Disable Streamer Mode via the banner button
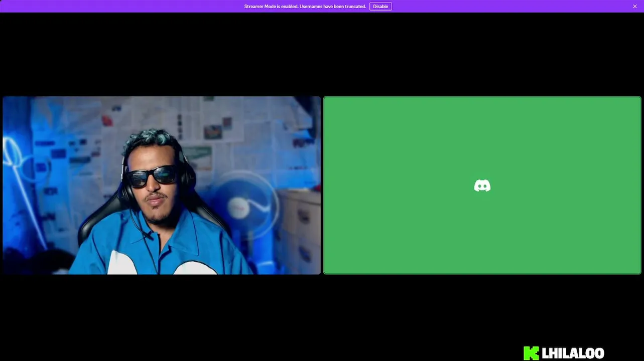The height and width of the screenshot is (361, 644). tap(380, 7)
